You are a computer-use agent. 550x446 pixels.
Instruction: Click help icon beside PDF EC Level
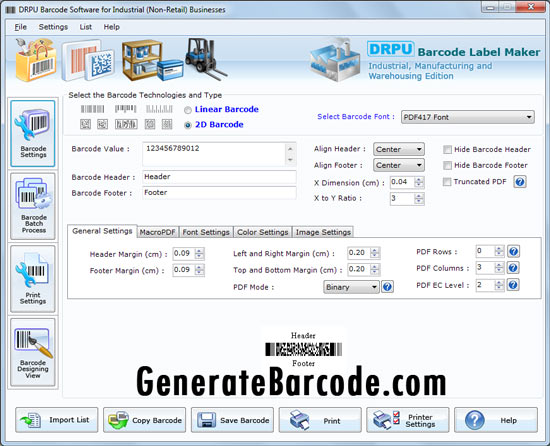513,285
